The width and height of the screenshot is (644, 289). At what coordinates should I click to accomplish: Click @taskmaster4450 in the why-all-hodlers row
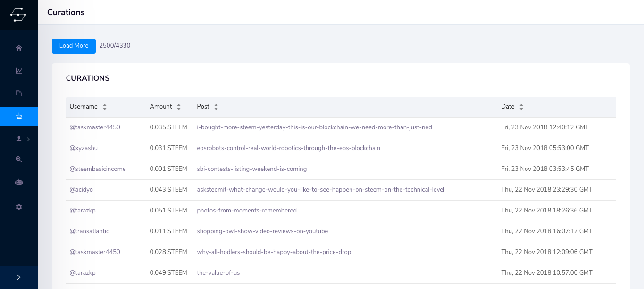pyautogui.click(x=95, y=252)
